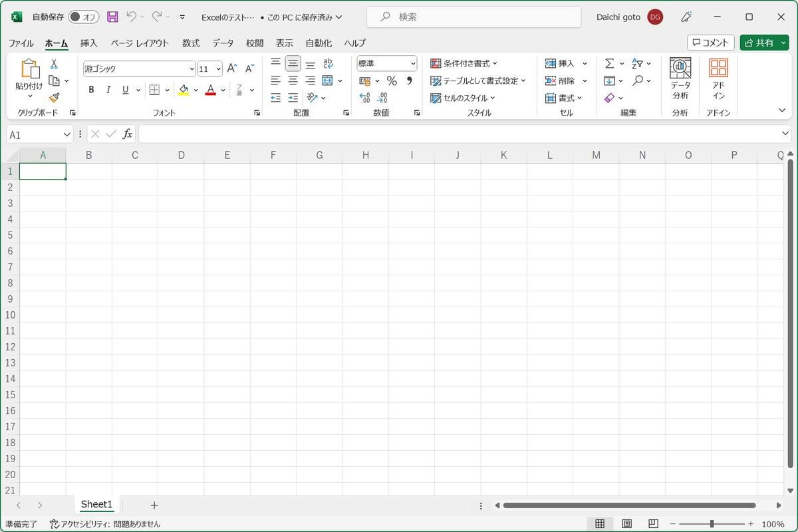Click the Insert Function fx icon
Image resolution: width=798 pixels, height=532 pixels.
click(127, 134)
